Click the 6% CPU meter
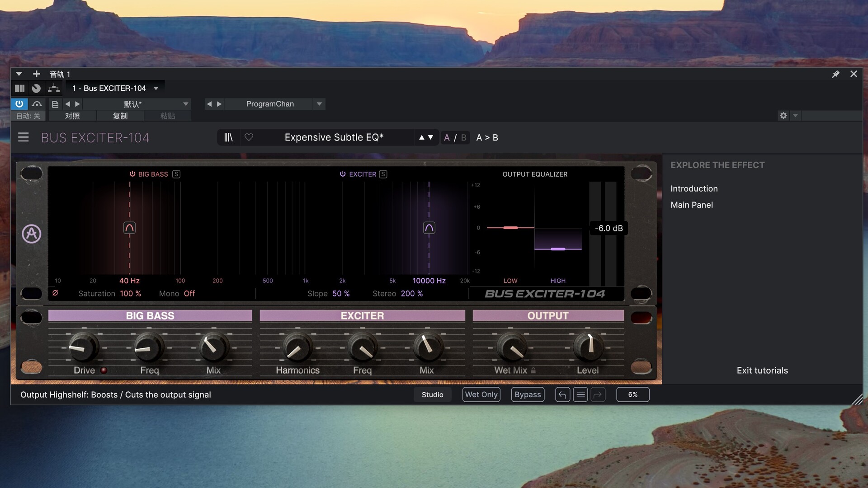868x488 pixels. pyautogui.click(x=632, y=394)
